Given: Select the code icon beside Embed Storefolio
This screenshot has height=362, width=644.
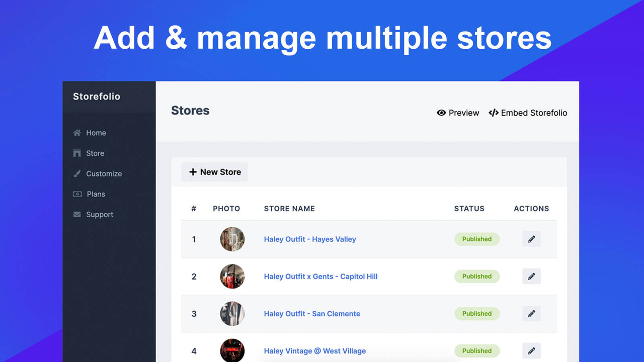Looking at the screenshot, I should click(493, 113).
